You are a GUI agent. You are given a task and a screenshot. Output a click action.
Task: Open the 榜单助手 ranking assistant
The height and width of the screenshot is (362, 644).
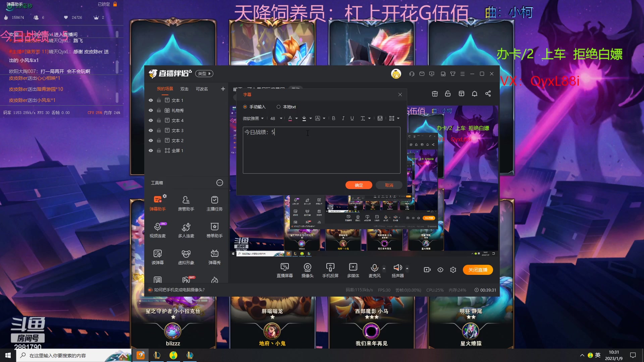click(x=214, y=230)
